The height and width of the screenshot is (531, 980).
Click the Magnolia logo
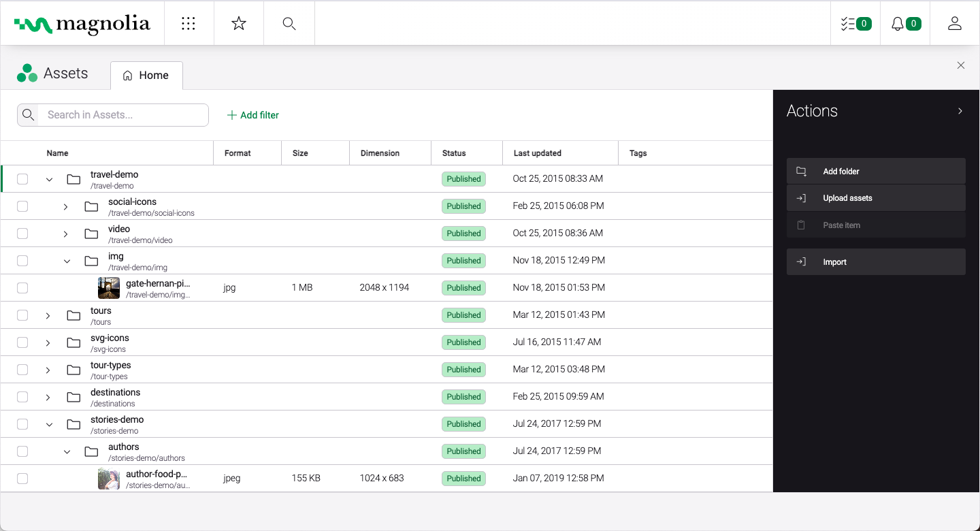(x=82, y=25)
